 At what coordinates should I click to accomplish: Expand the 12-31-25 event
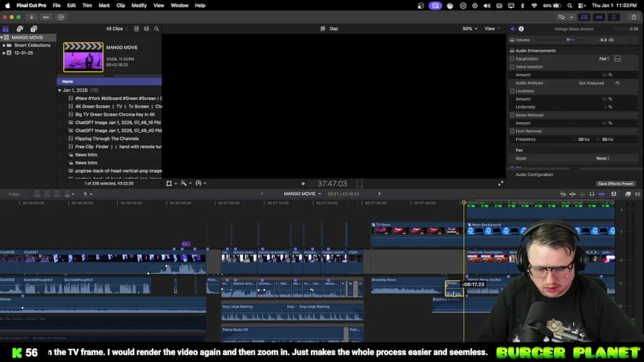click(4, 53)
